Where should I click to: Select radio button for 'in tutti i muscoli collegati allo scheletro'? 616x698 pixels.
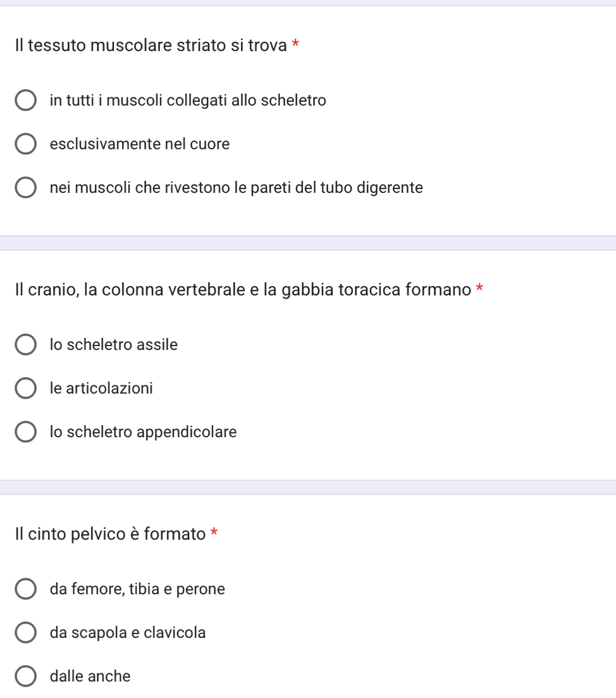(x=26, y=100)
